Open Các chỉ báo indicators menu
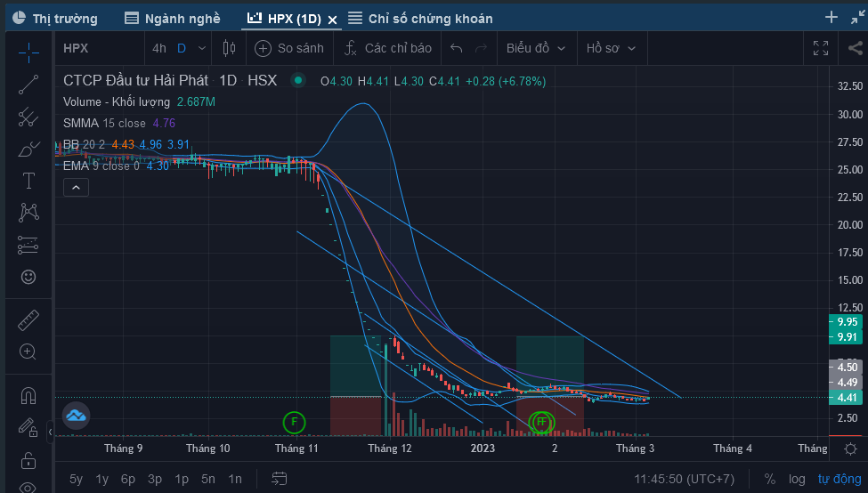 coord(388,48)
